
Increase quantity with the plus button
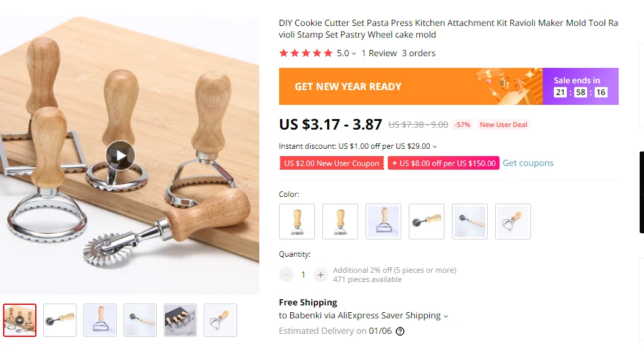tap(321, 275)
